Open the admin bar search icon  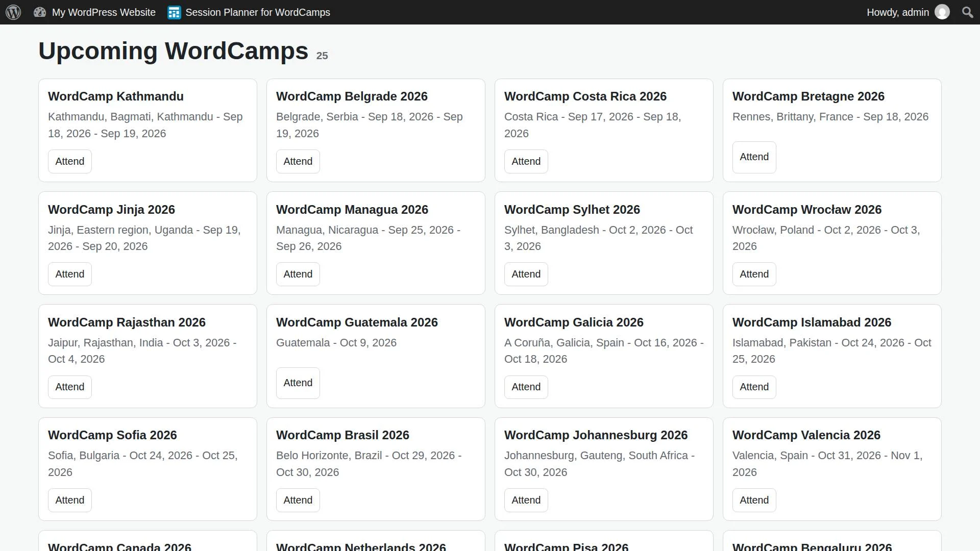coord(967,12)
